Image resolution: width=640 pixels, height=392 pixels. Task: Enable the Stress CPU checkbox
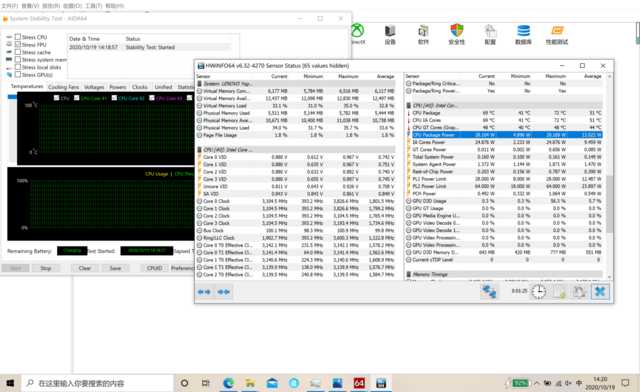[x=18, y=37]
